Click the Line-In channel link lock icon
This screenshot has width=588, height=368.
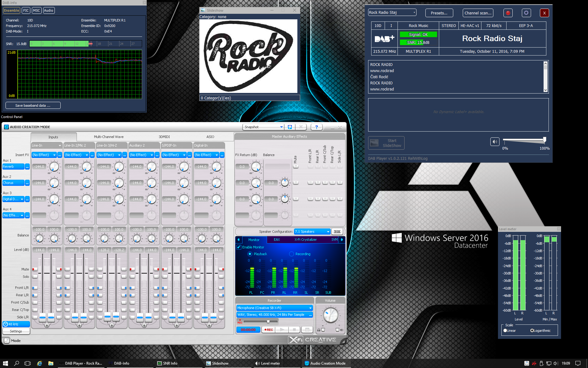pyautogui.click(x=47, y=325)
